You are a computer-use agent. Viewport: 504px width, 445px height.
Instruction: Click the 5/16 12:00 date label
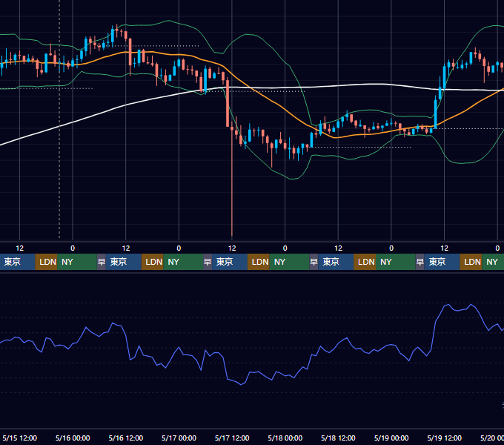coord(126,438)
